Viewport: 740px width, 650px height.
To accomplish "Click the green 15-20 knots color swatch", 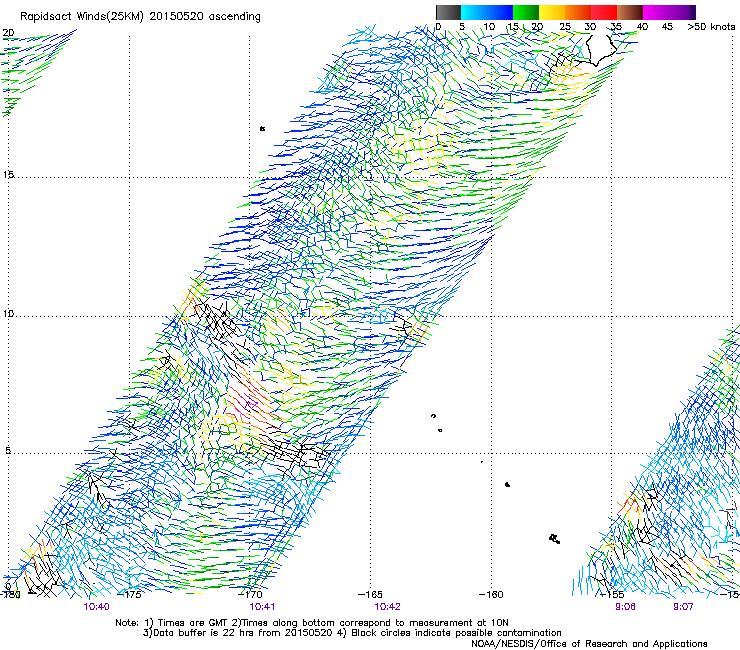I will 526,12.
